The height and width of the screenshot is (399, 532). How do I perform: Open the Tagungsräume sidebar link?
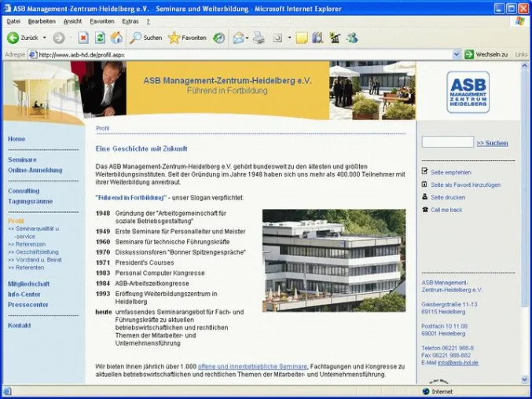(30, 201)
